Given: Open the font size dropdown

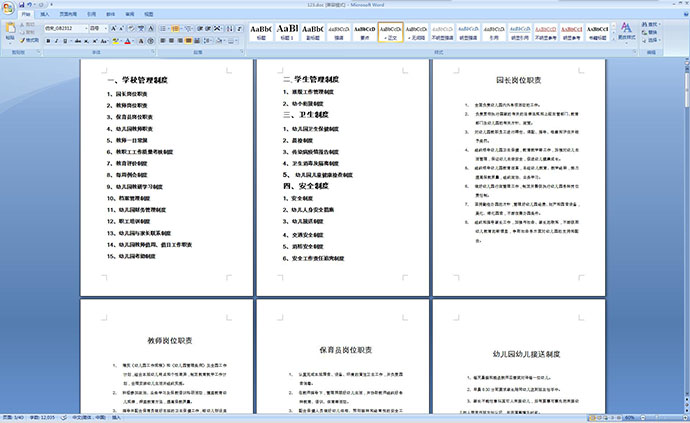Looking at the screenshot, I should click(x=106, y=28).
